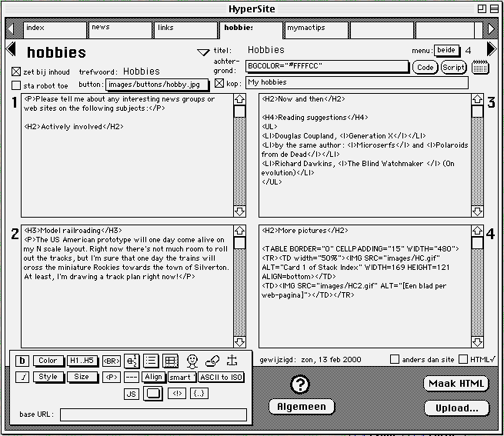
Task: Open the Color popup menu
Action: click(48, 361)
